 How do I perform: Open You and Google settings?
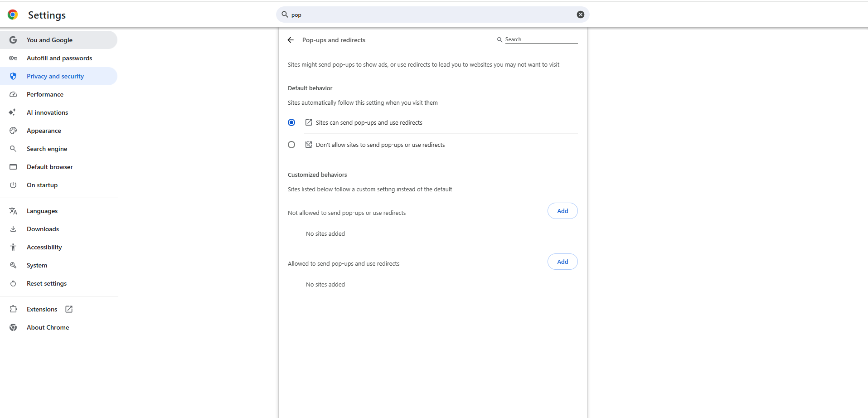point(58,40)
